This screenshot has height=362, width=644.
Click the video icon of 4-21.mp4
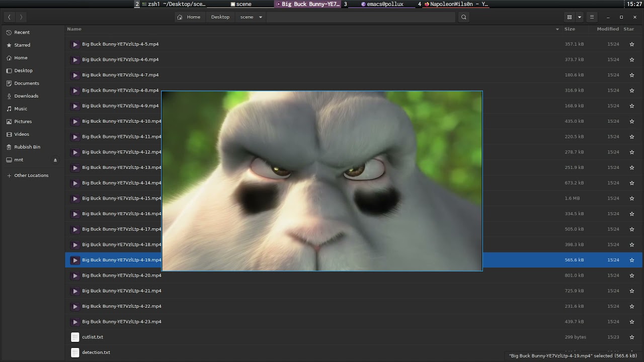point(75,291)
